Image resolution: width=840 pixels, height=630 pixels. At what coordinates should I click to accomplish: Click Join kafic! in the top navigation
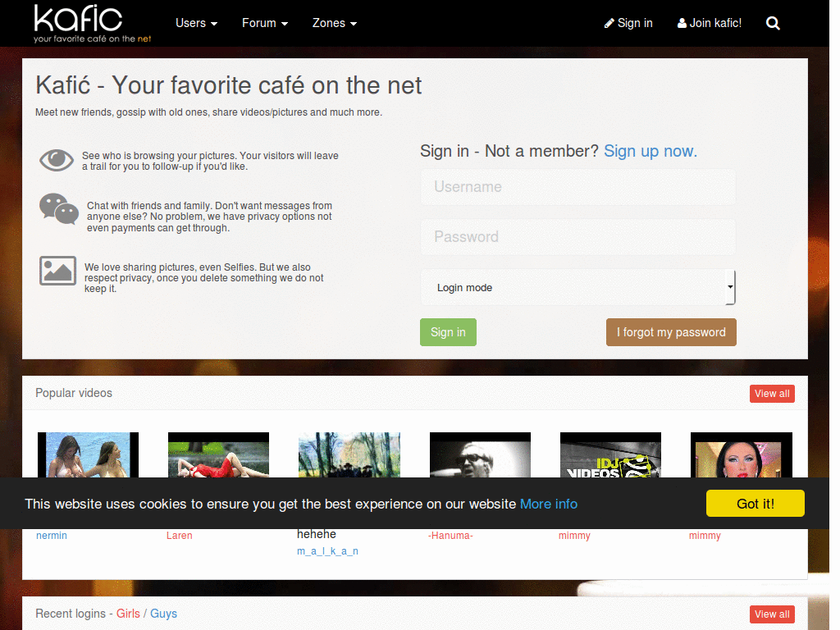point(710,23)
